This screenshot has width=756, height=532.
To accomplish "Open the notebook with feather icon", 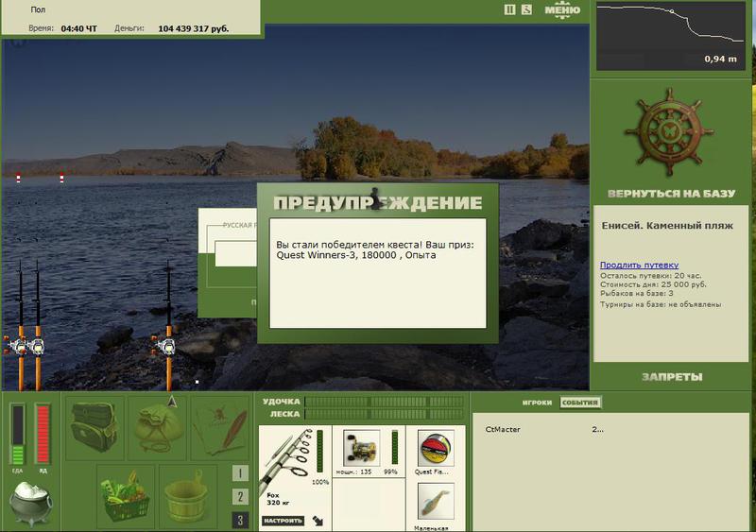I will click(220, 427).
